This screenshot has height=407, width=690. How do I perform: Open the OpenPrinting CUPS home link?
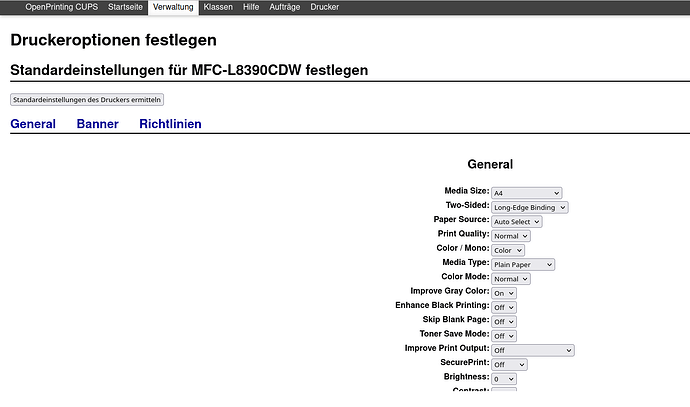tap(62, 7)
